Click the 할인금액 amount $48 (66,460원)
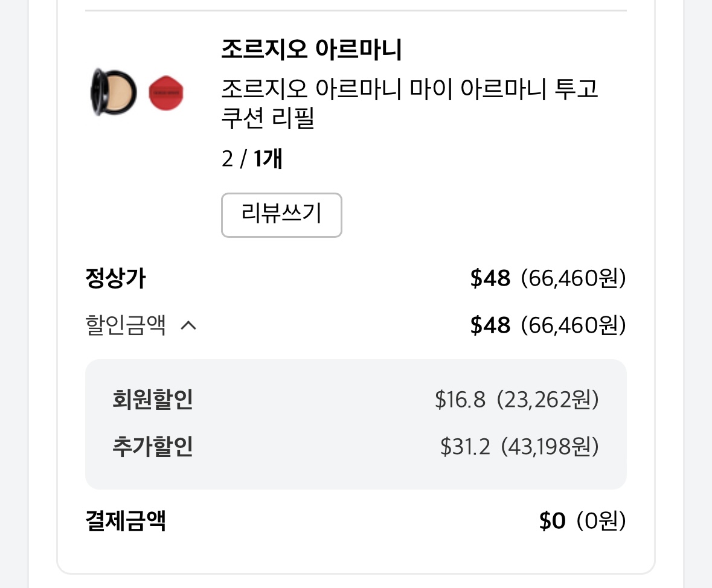712x588 pixels. (548, 325)
